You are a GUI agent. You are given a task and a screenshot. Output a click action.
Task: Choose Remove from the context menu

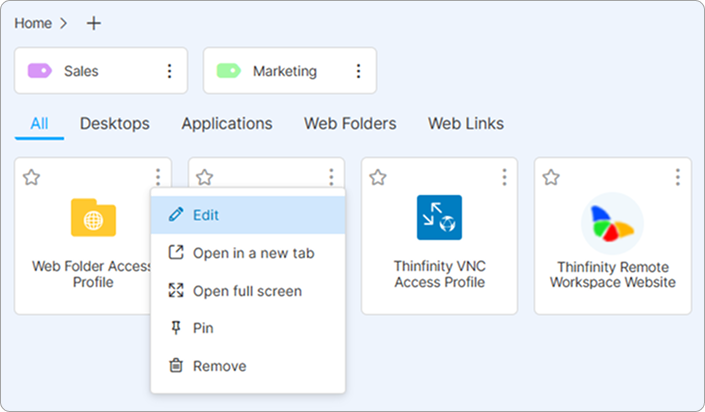(x=248, y=366)
